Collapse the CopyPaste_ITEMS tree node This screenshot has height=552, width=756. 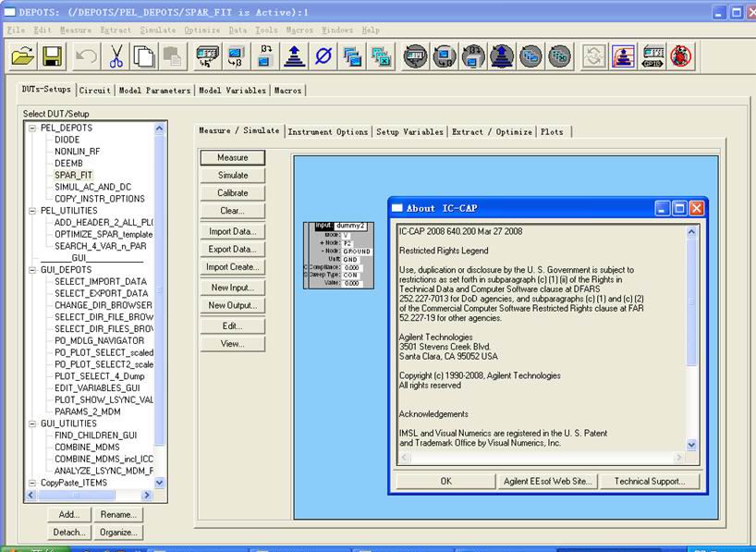coord(32,483)
